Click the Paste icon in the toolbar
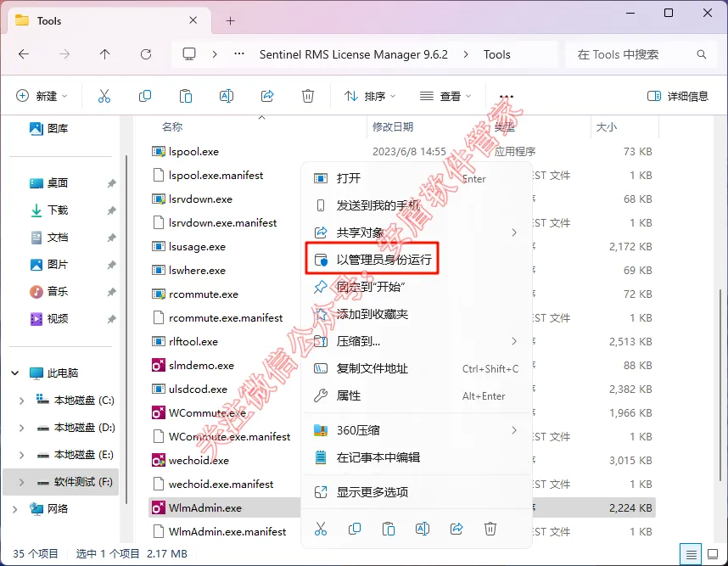 pyautogui.click(x=186, y=96)
